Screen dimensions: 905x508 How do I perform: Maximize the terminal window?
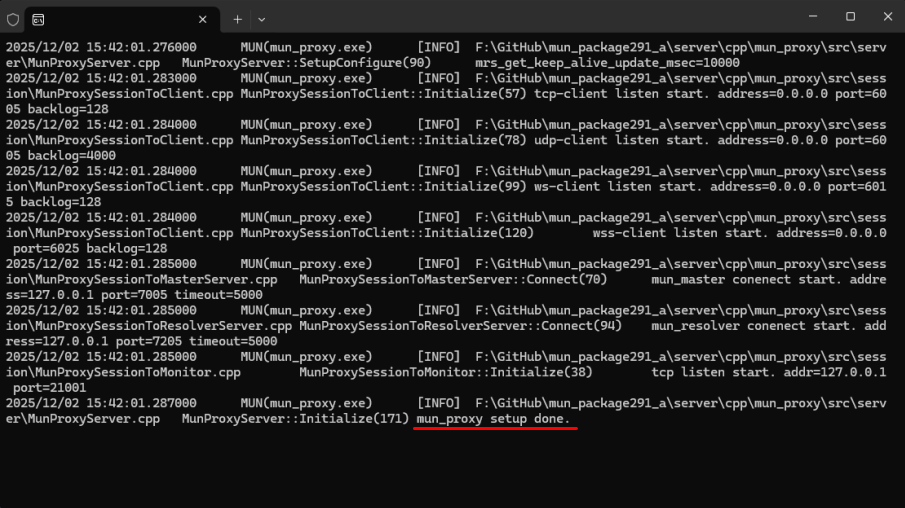(x=850, y=17)
